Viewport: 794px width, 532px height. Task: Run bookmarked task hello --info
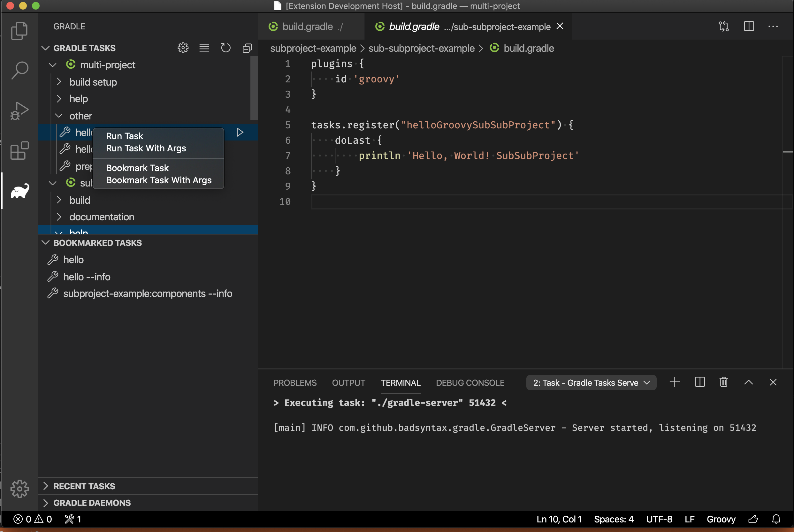87,277
